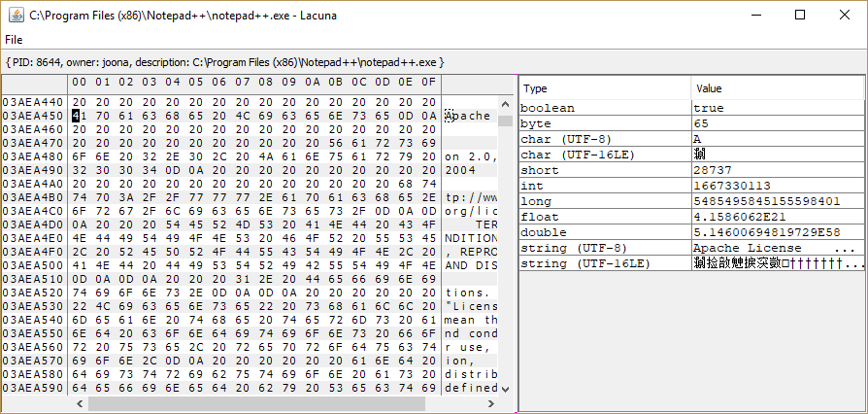Select the char (UTF-16LE) row
Screen dimensions: 868x414
604,155
